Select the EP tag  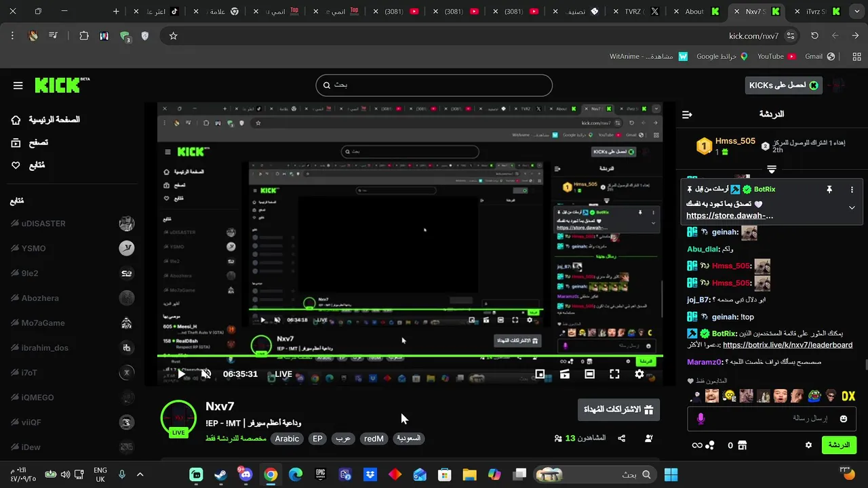click(x=317, y=439)
